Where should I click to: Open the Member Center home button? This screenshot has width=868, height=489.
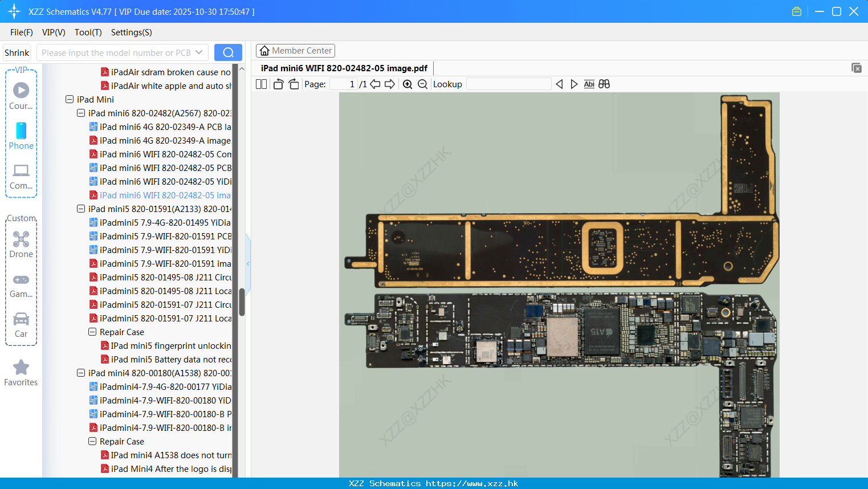tap(295, 51)
